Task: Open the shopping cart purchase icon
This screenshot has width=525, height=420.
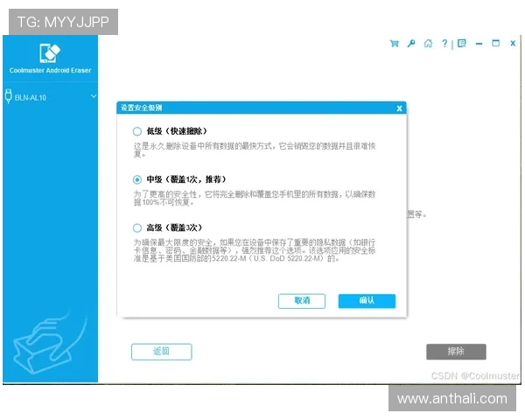Action: coord(394,44)
